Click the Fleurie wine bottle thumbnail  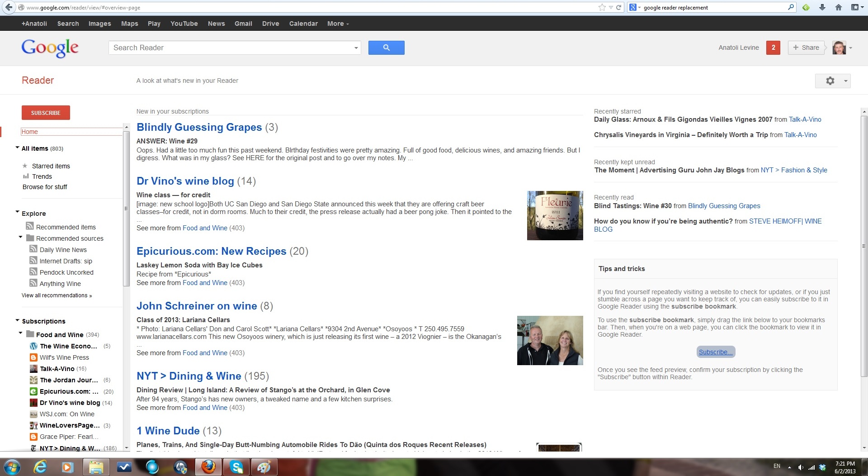[555, 215]
